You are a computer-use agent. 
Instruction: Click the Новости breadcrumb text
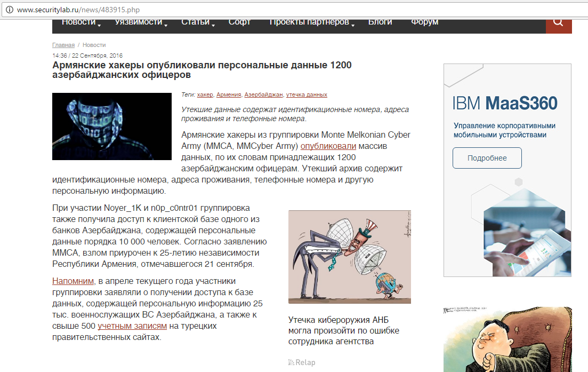(94, 45)
